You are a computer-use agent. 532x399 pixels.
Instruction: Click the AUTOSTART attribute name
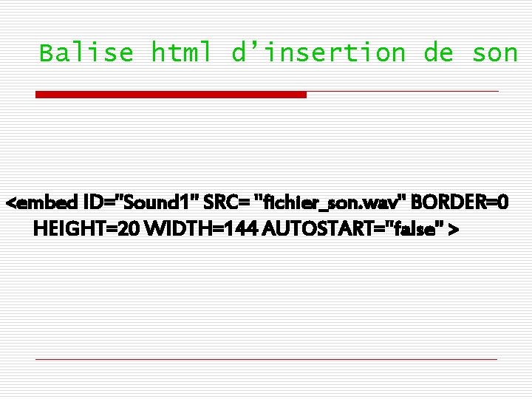[x=318, y=228]
